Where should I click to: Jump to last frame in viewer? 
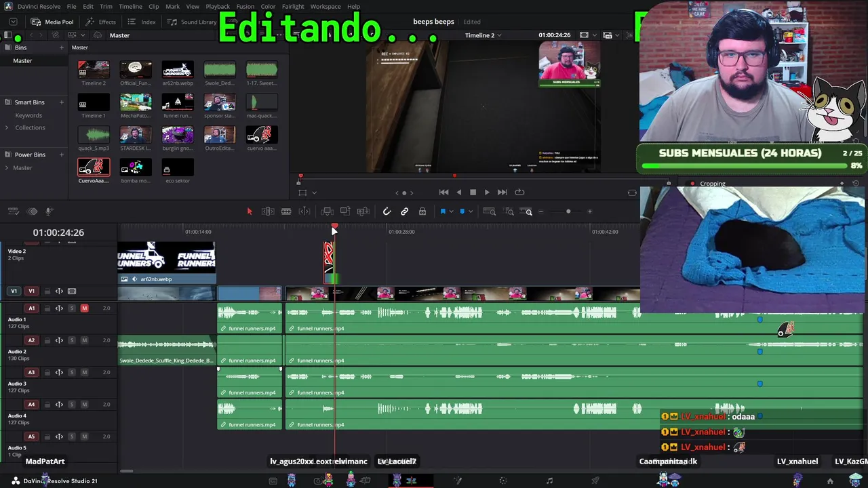click(x=502, y=192)
